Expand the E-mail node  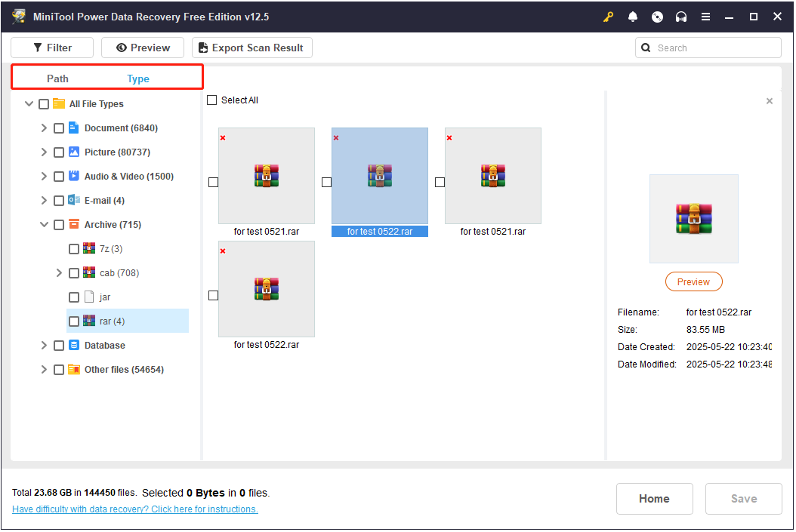coord(44,200)
